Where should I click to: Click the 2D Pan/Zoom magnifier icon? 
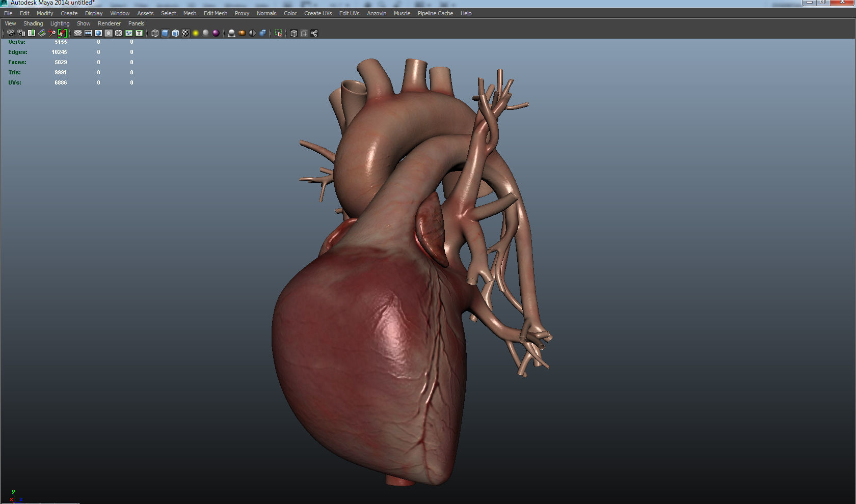click(52, 33)
